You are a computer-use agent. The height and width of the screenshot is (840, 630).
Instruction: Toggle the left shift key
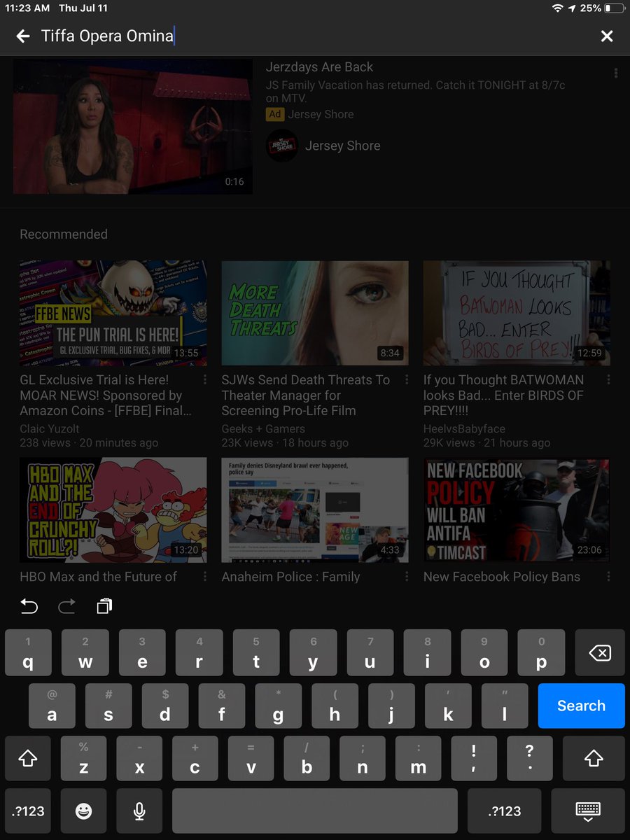28,758
